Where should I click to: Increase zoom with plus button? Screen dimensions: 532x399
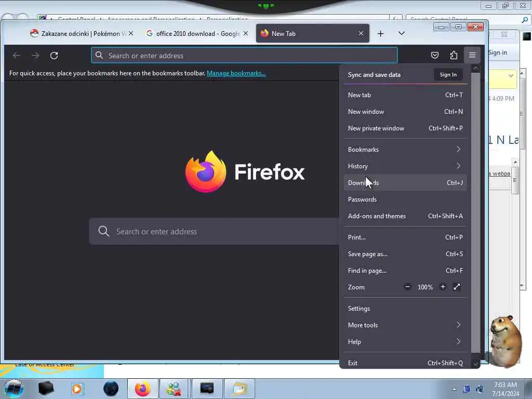coord(443,287)
